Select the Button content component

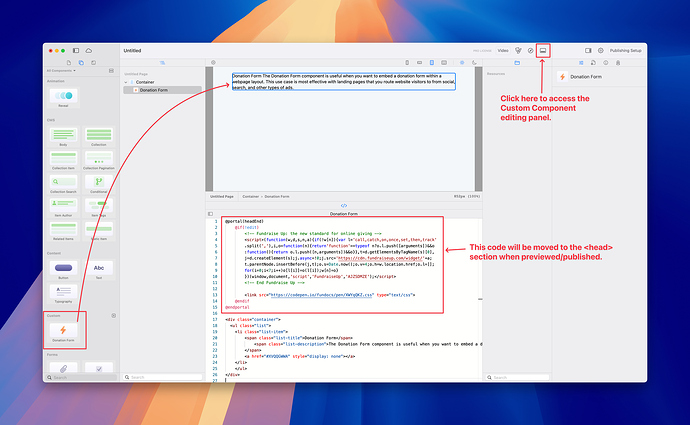coord(63,270)
